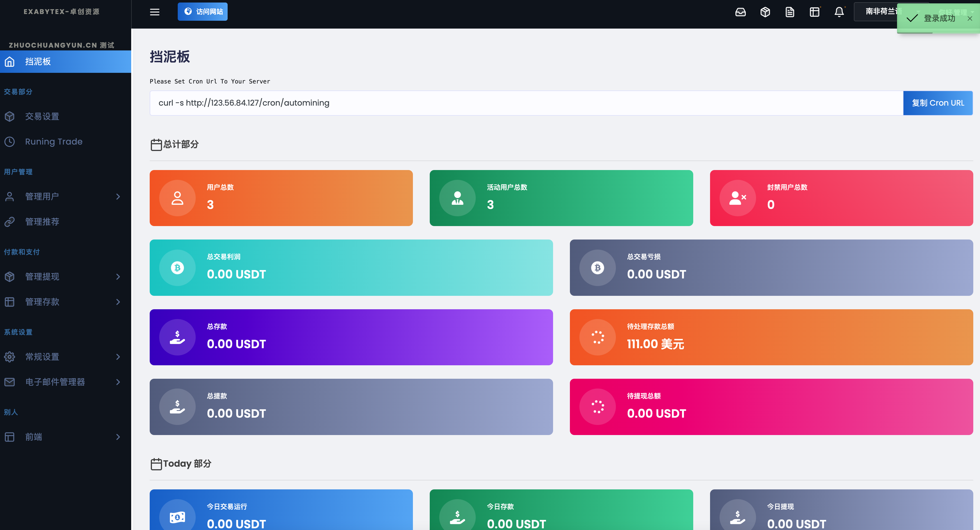Toggle the hamburger sidebar menu icon

point(154,12)
